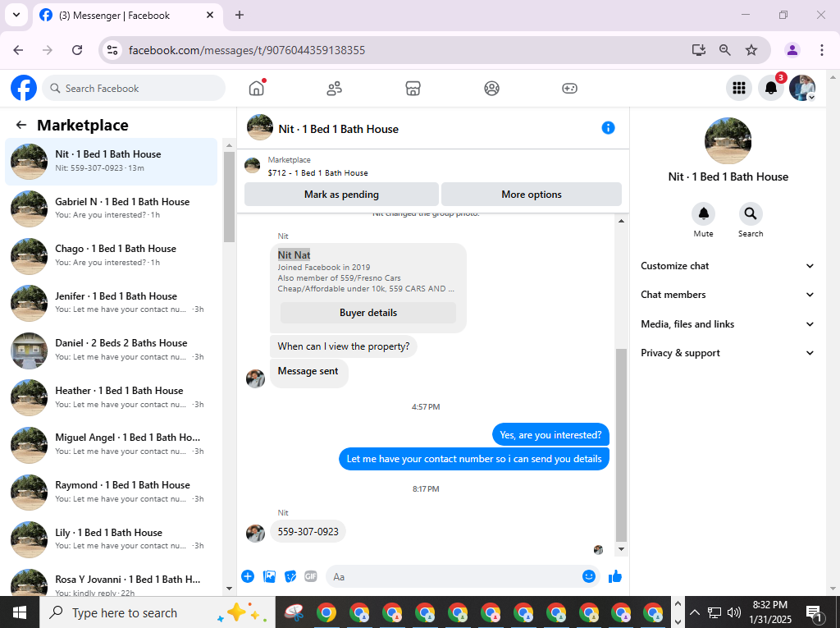Image resolution: width=840 pixels, height=628 pixels.
Task: Open more actions plus icon
Action: click(x=248, y=576)
